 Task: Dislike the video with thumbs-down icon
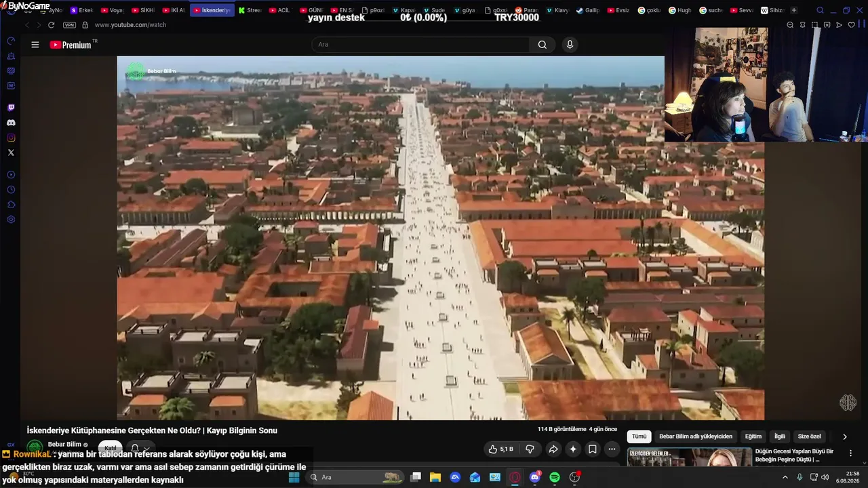[530, 449]
